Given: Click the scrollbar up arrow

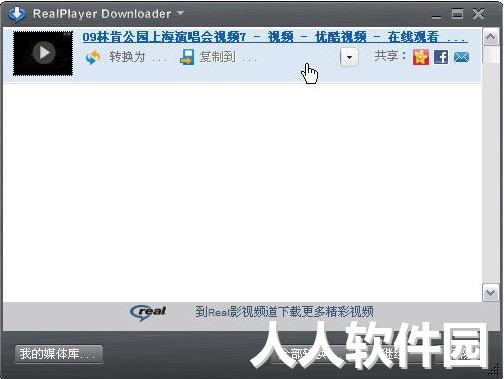Looking at the screenshot, I should pos(490,37).
